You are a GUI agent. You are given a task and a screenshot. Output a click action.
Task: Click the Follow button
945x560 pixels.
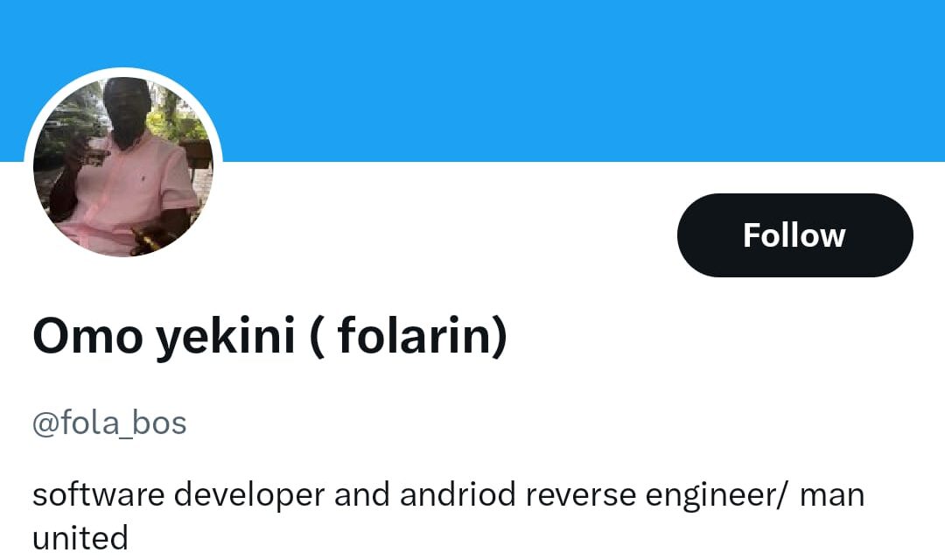tap(794, 235)
